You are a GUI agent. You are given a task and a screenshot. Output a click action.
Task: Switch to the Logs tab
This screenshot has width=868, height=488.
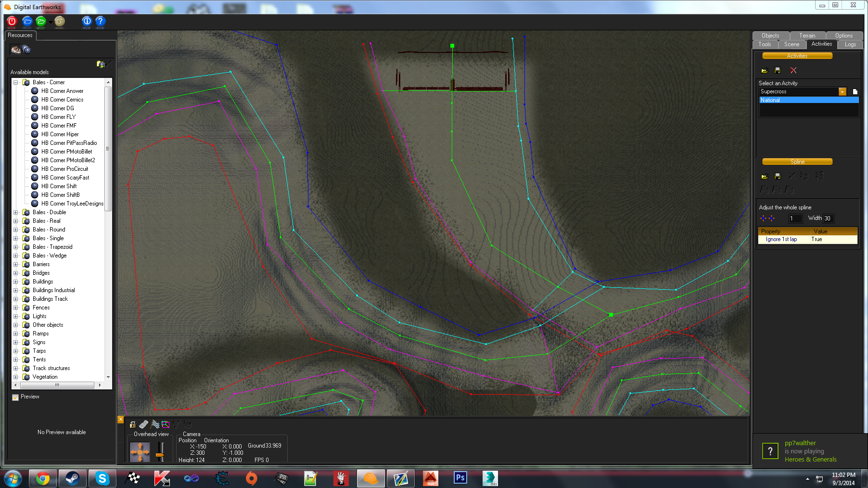[850, 44]
